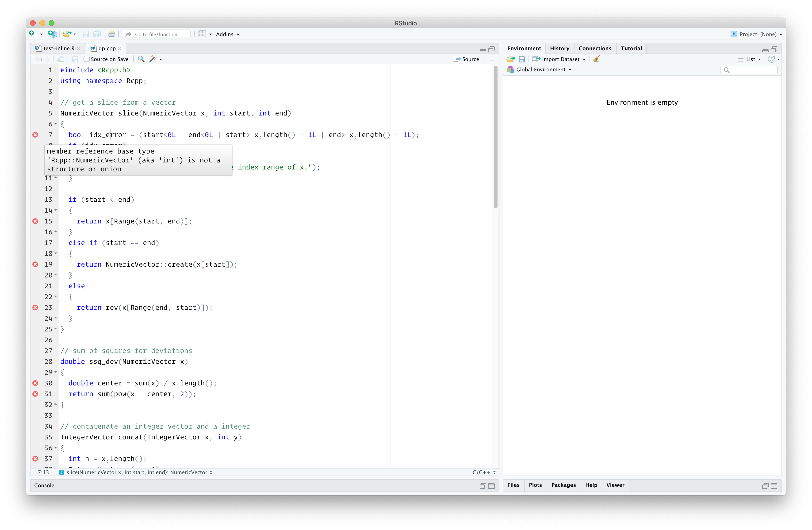Switch to the test-inline.R tab
Image resolution: width=812 pixels, height=530 pixels.
tap(59, 48)
